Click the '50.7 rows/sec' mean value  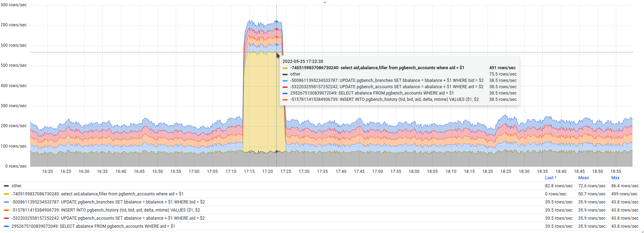click(592, 194)
